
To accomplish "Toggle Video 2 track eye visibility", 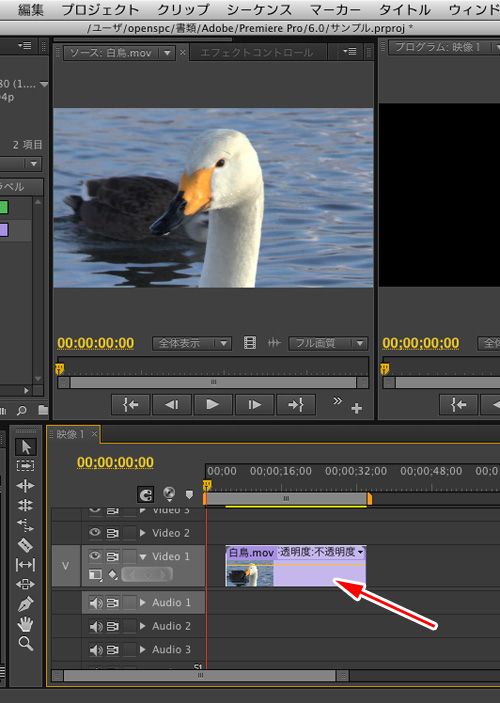I will point(95,532).
